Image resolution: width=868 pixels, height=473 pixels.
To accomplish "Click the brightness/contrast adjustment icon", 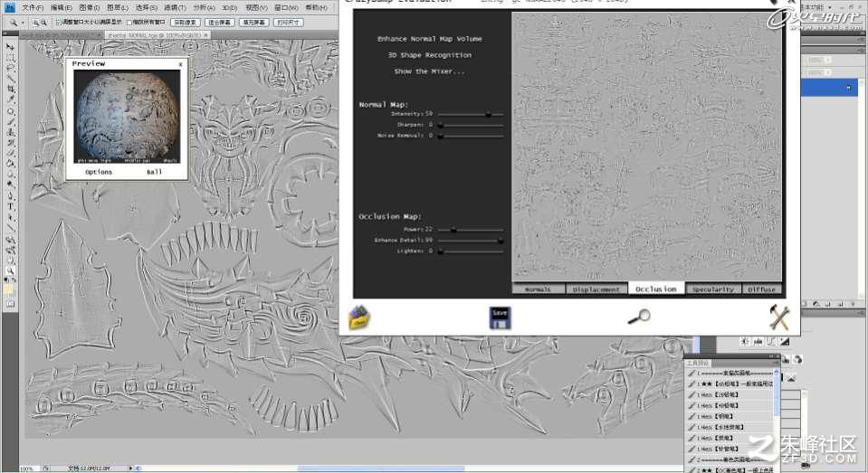I will click(745, 341).
